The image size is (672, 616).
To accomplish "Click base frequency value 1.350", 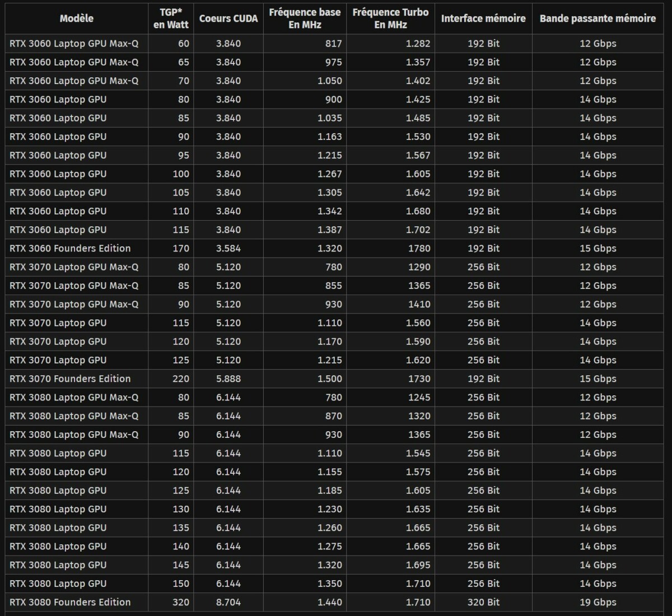I will [x=330, y=584].
